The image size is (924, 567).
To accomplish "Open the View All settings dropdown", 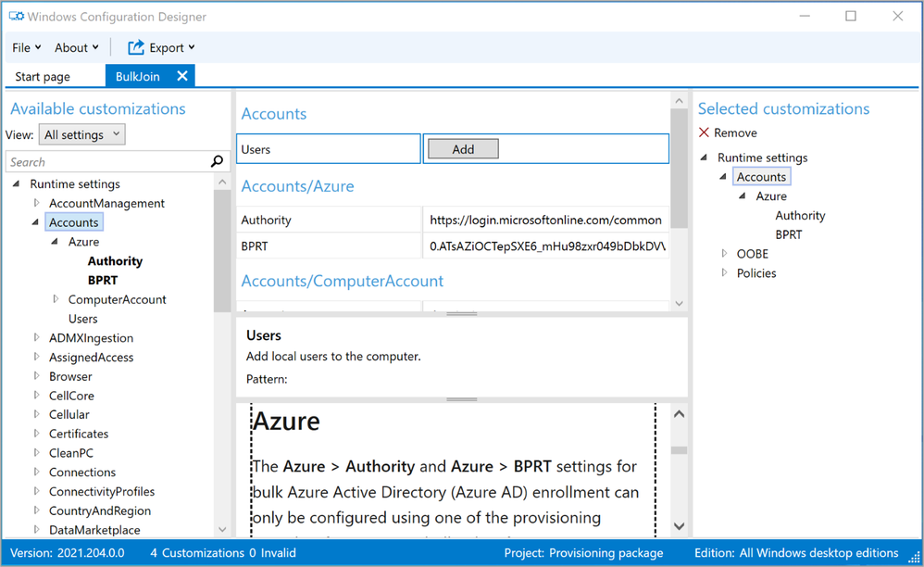I will tap(81, 134).
